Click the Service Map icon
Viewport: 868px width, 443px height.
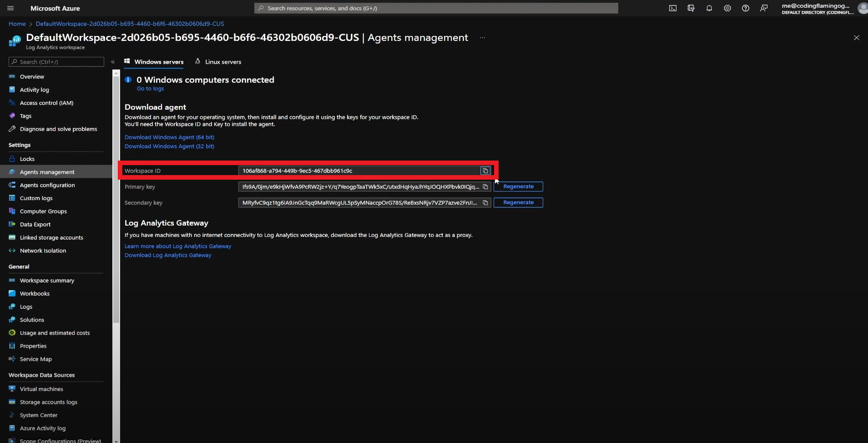pos(12,359)
